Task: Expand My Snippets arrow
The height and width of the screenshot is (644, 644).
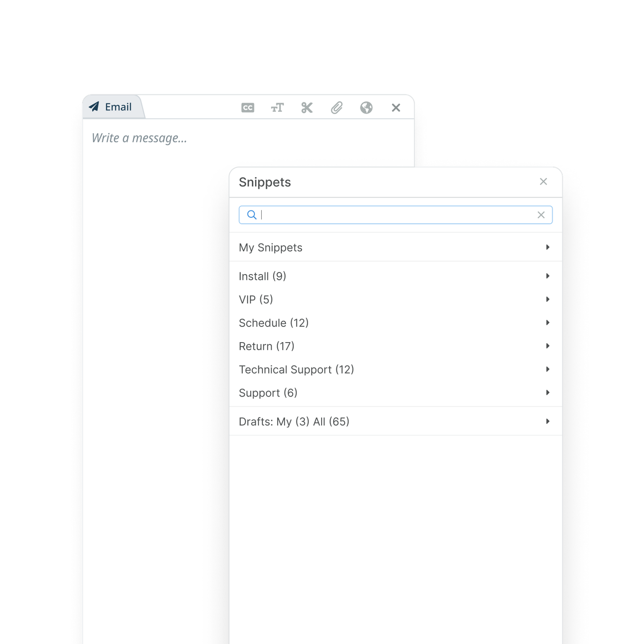Action: click(x=548, y=247)
